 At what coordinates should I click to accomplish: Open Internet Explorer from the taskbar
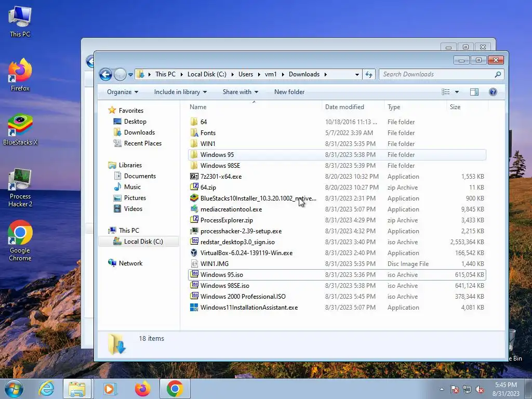click(46, 389)
